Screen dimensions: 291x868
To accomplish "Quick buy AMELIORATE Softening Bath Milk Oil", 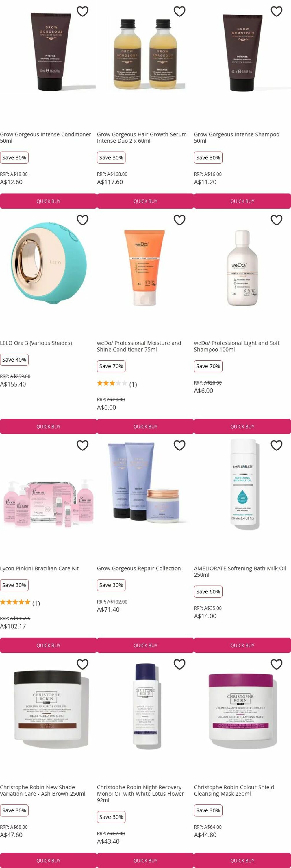I will pyautogui.click(x=242, y=645).
